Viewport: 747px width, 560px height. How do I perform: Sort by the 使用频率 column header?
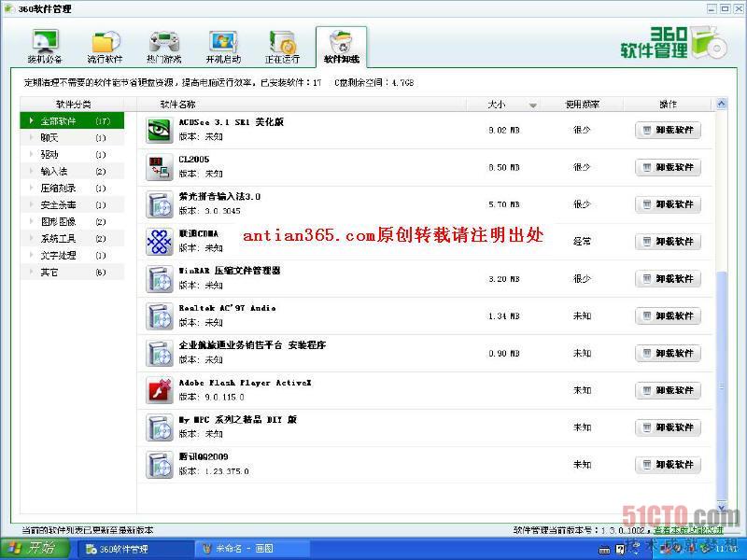point(582,105)
